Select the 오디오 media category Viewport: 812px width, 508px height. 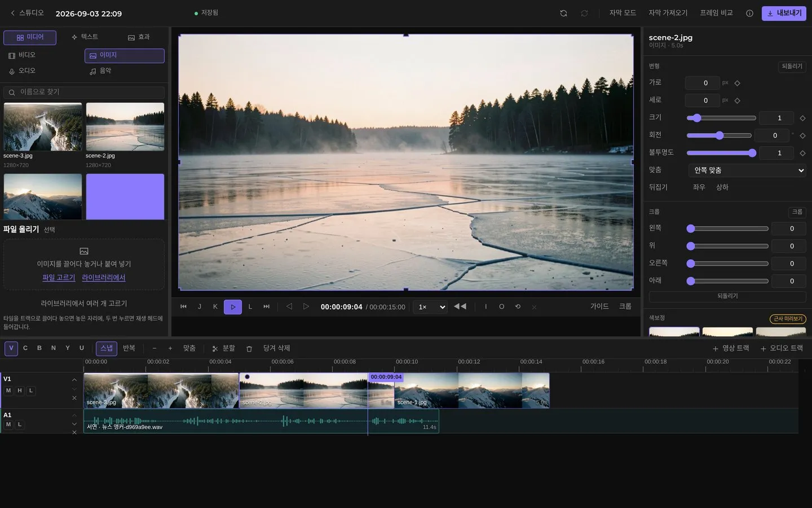pos(22,71)
